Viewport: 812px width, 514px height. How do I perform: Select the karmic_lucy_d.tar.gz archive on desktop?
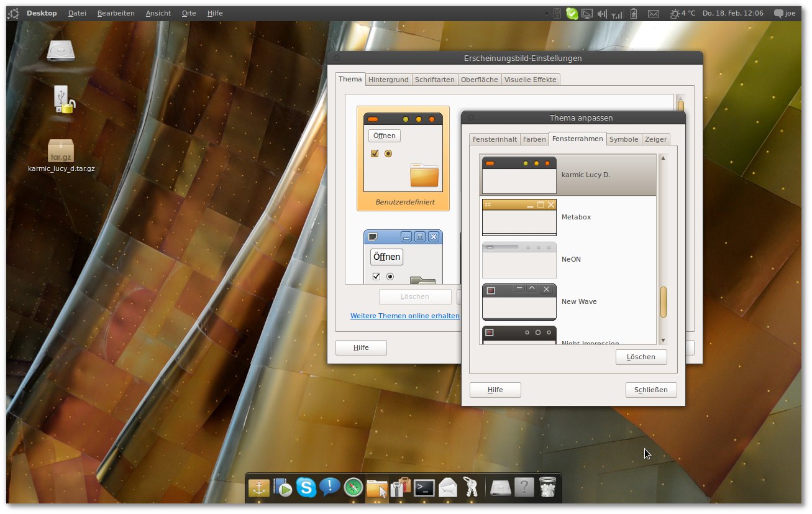[61, 155]
